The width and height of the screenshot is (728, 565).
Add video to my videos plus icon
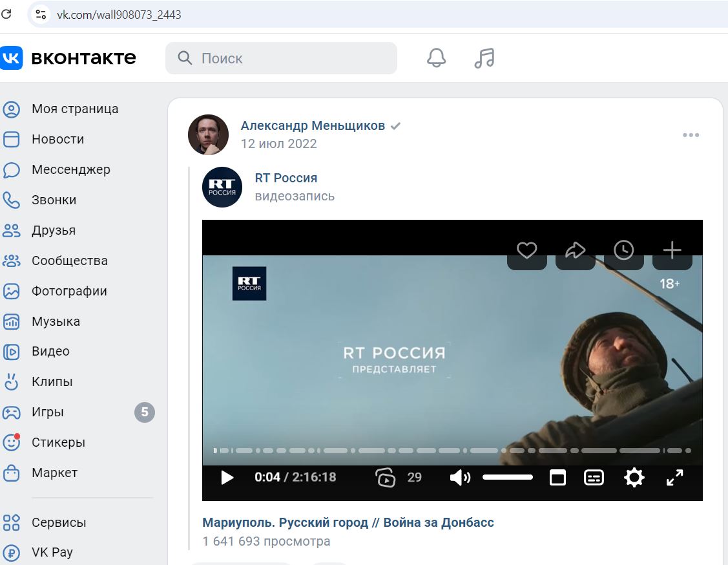tap(672, 250)
